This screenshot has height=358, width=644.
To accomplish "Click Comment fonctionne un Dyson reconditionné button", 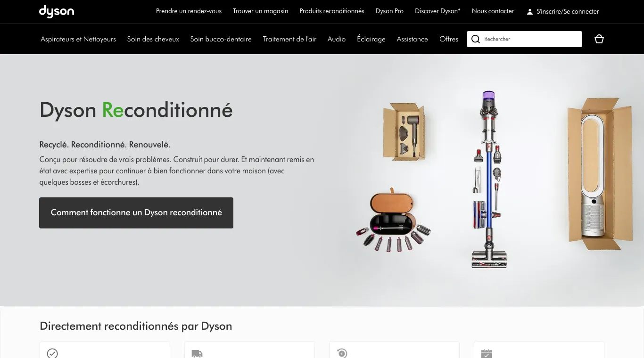I will coord(136,213).
